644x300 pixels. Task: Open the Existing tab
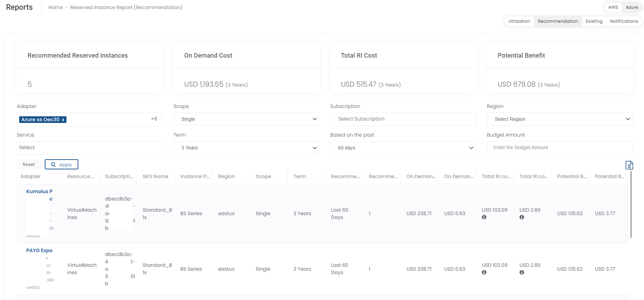click(594, 21)
